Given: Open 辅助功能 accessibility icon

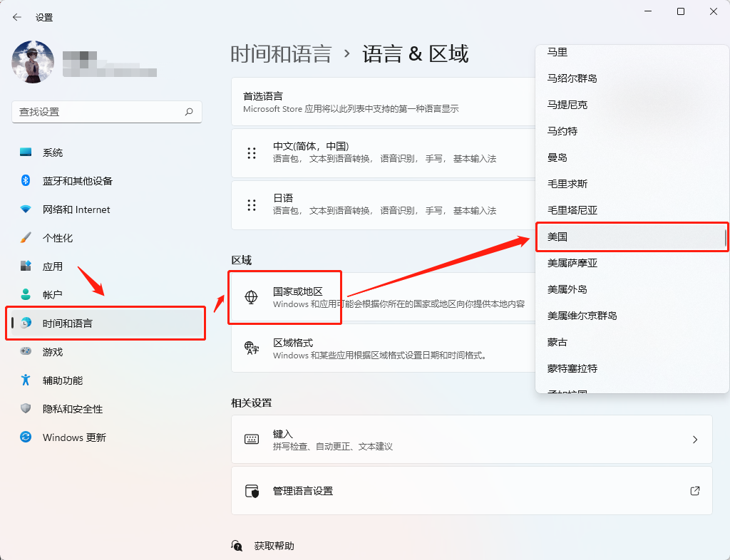Looking at the screenshot, I should [26, 380].
